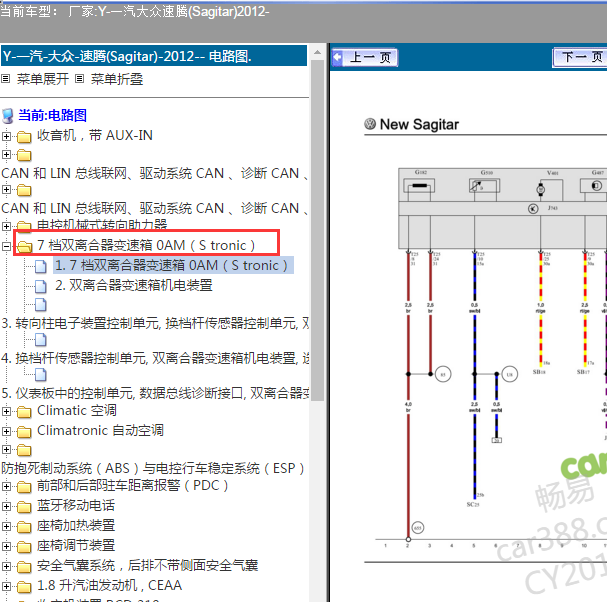This screenshot has height=602, width=607.
Task: Click folder icon of 1.8 升汽油发动机
Action: 24,587
